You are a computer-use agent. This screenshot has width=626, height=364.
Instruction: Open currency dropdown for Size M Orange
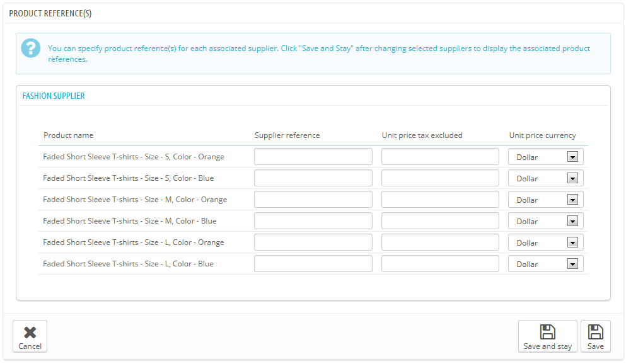pos(545,200)
